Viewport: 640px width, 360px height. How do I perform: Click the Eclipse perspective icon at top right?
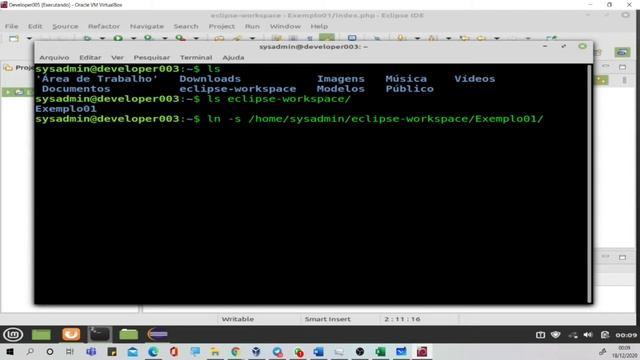click(622, 52)
